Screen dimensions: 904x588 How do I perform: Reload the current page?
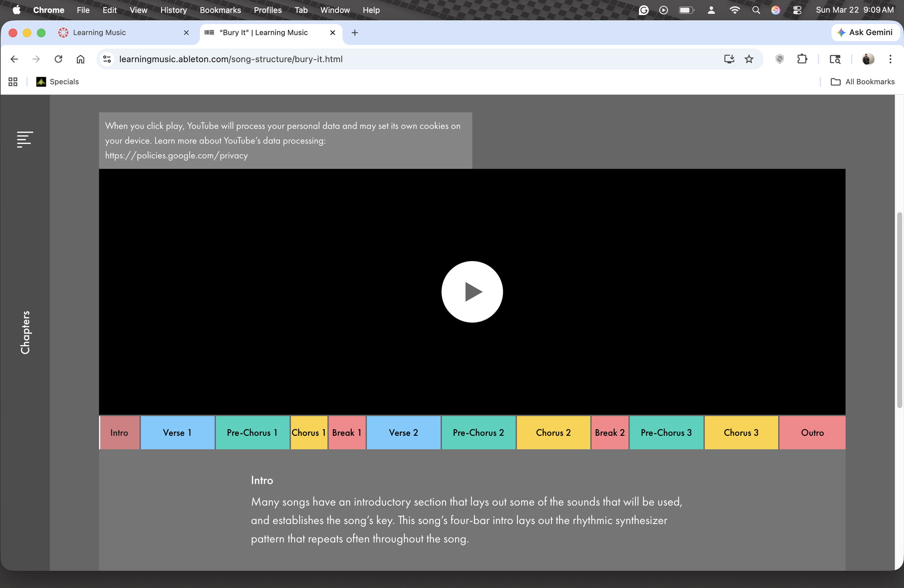point(58,59)
